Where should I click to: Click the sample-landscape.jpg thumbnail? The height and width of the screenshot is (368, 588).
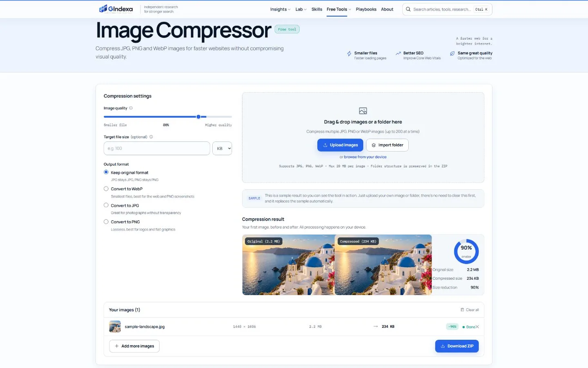(x=115, y=326)
